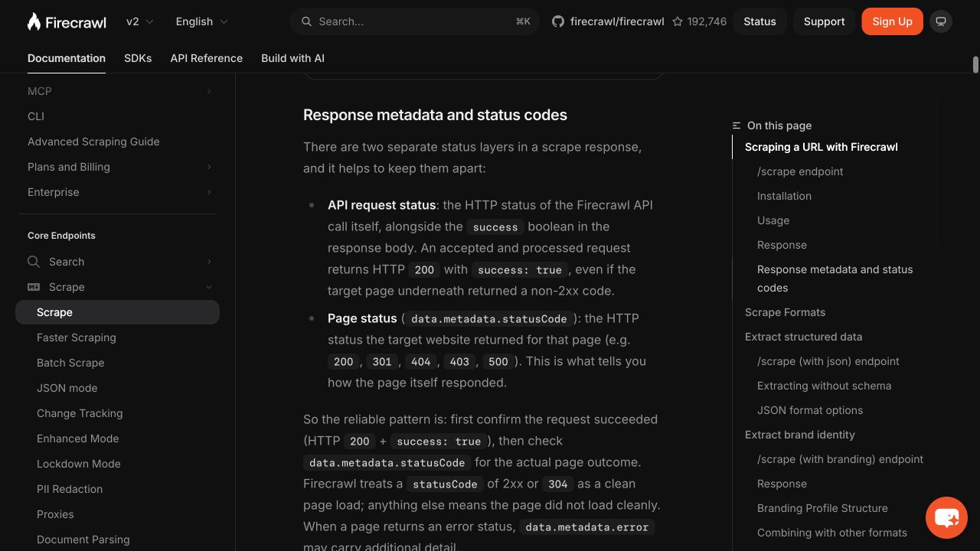Click the Scrape section icon in sidebar
The height and width of the screenshot is (551, 980).
point(34,287)
